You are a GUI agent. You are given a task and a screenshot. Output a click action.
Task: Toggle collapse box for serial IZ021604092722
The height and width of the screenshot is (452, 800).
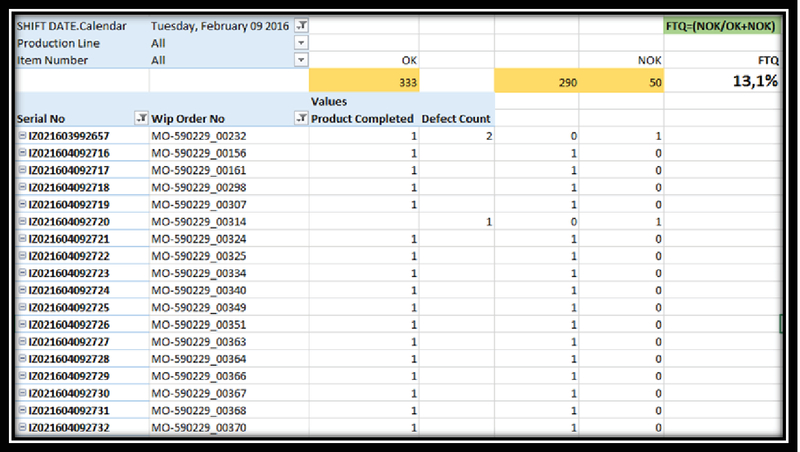[x=22, y=256]
